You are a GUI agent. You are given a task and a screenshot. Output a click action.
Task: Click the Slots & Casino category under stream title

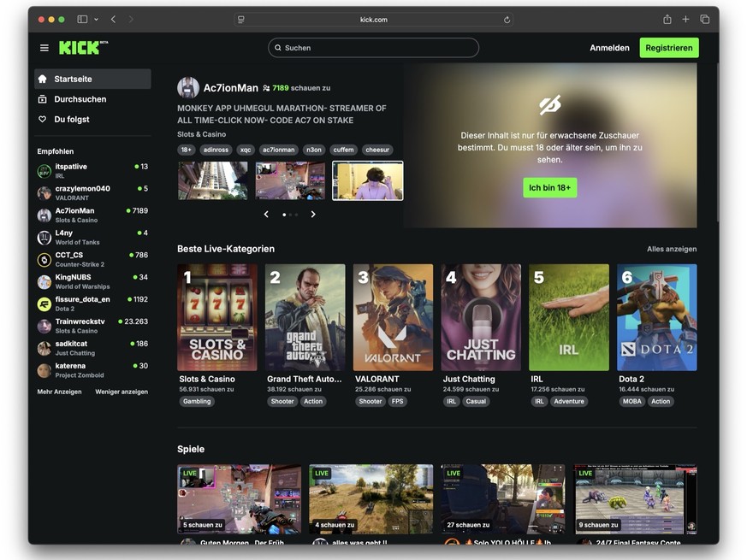pos(202,134)
